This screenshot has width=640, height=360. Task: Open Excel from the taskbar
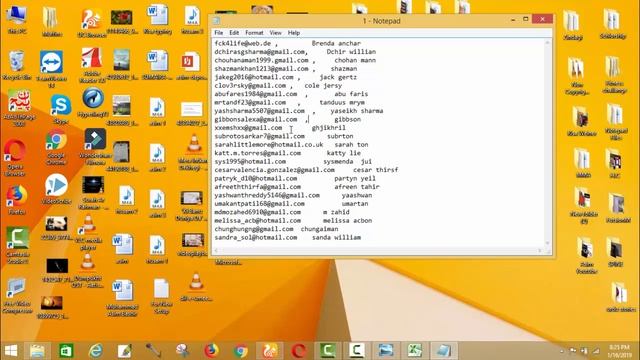tap(414, 351)
